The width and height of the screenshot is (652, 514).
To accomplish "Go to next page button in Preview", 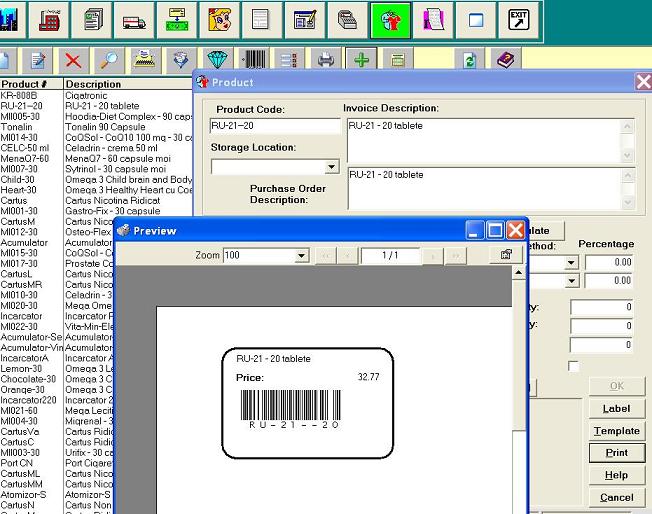I will pos(433,256).
